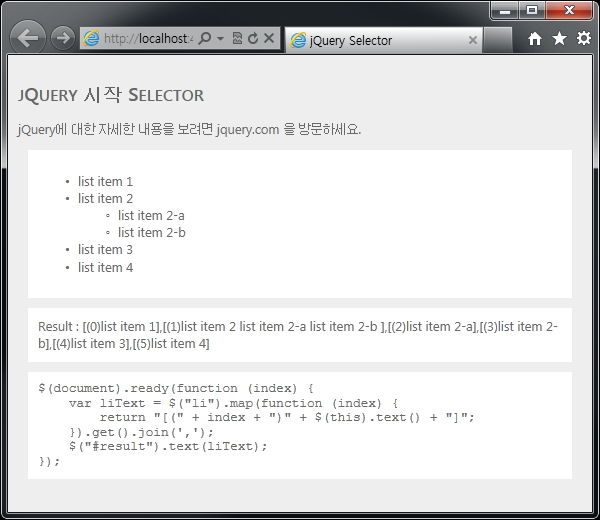This screenshot has height=520, width=600.
Task: Open the address bar autocomplete dropdown arrow
Action: [220, 38]
